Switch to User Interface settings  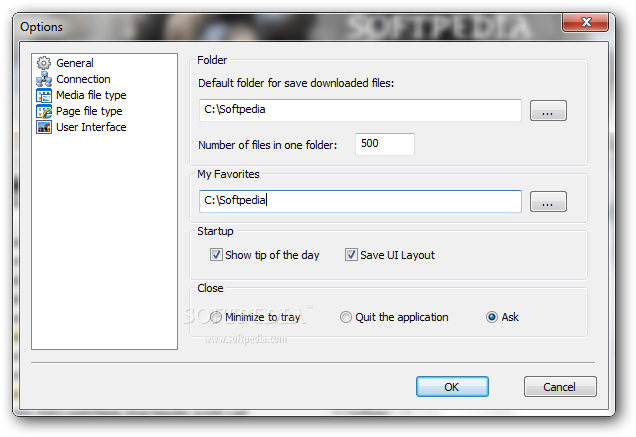click(91, 127)
